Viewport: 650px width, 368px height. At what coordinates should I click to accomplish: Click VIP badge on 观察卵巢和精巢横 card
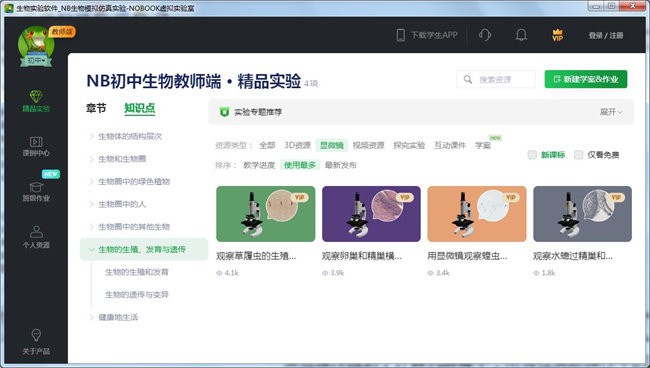click(x=405, y=197)
